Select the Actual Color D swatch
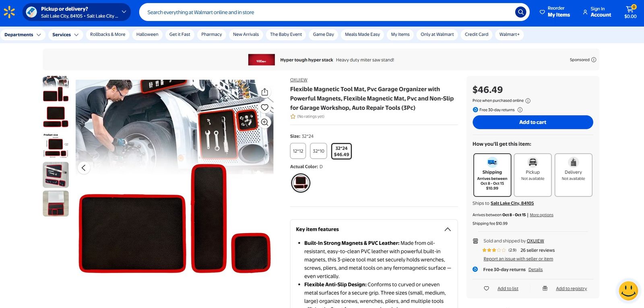The height and width of the screenshot is (308, 644). (301, 183)
